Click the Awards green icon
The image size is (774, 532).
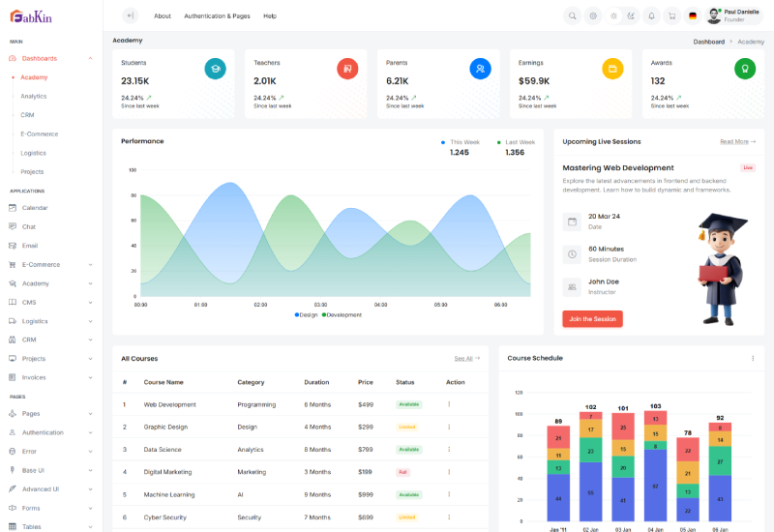click(744, 69)
